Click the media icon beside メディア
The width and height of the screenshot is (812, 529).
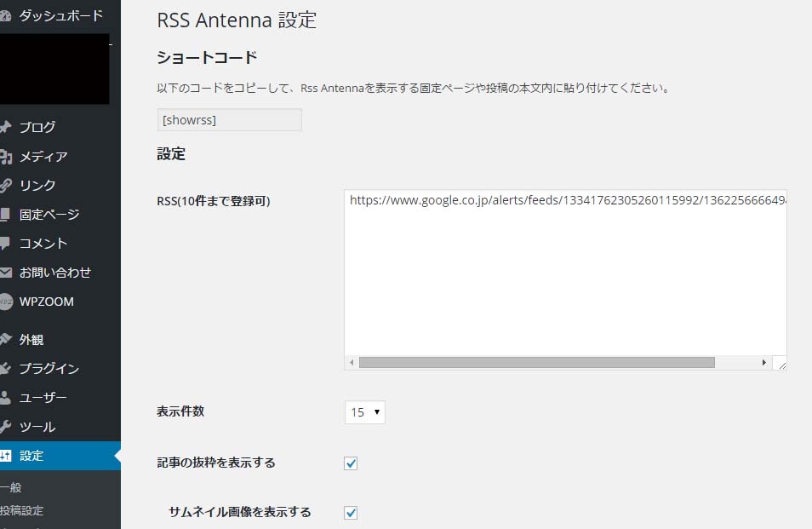tap(6, 157)
